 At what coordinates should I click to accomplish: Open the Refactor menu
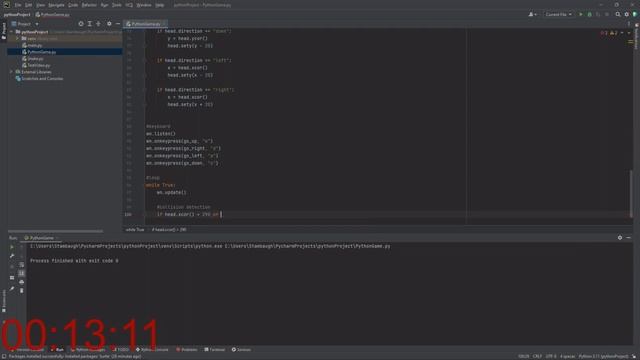point(89,5)
